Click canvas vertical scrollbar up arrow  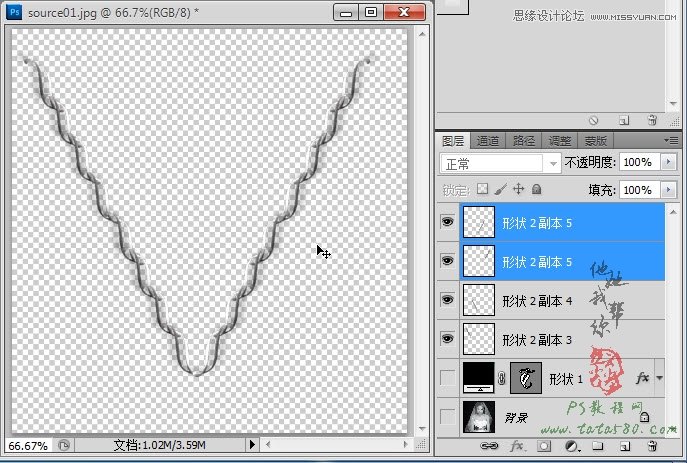coord(421,34)
